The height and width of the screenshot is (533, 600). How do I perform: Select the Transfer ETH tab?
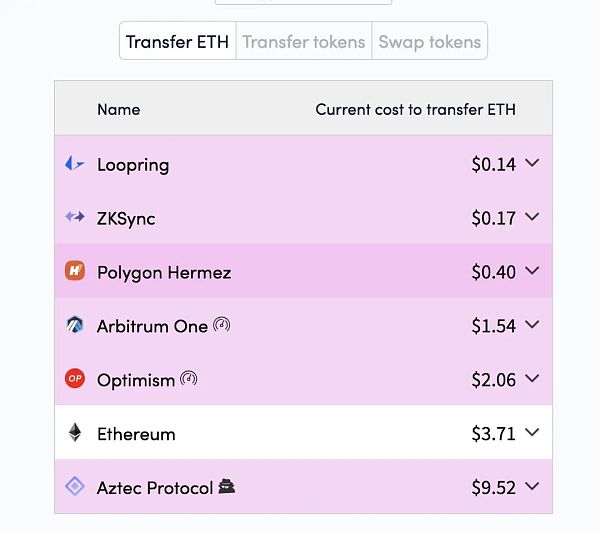point(178,42)
